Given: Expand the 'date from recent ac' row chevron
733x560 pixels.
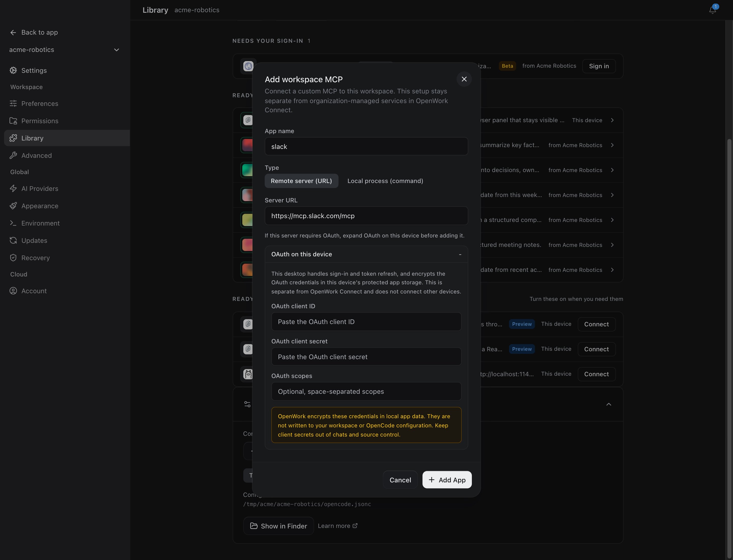Looking at the screenshot, I should (612, 270).
